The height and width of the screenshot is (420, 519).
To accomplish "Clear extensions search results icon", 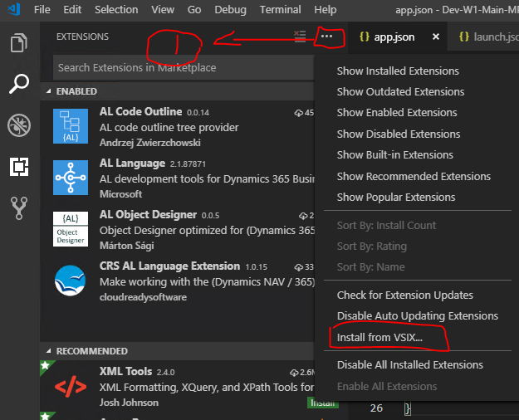I will 300,37.
